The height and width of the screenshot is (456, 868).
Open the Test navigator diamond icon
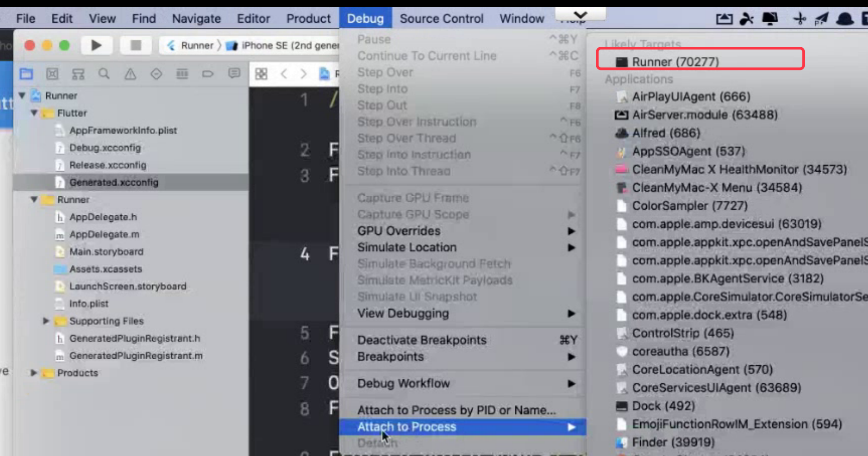tap(156, 74)
